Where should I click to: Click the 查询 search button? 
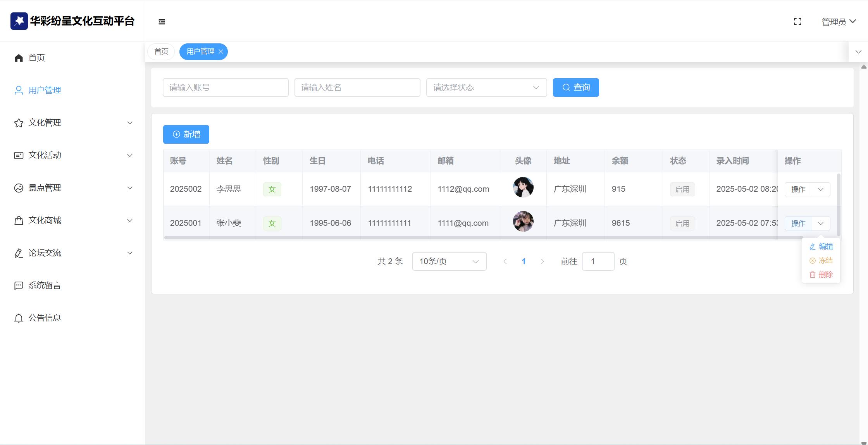pos(575,88)
